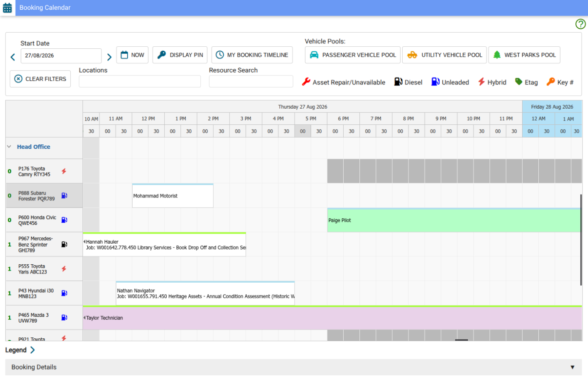Click the 5 PM hour header
This screenshot has height=390, width=588.
[311, 118]
